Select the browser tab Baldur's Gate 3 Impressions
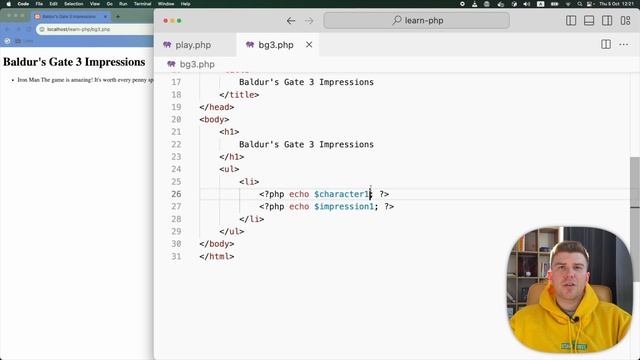640x360 pixels. (x=71, y=17)
